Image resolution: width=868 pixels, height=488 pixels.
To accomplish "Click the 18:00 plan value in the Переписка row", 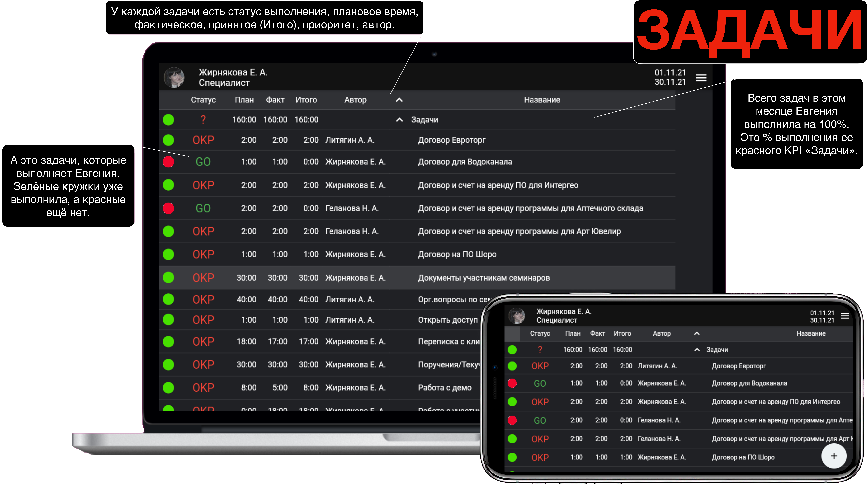I will pos(247,341).
